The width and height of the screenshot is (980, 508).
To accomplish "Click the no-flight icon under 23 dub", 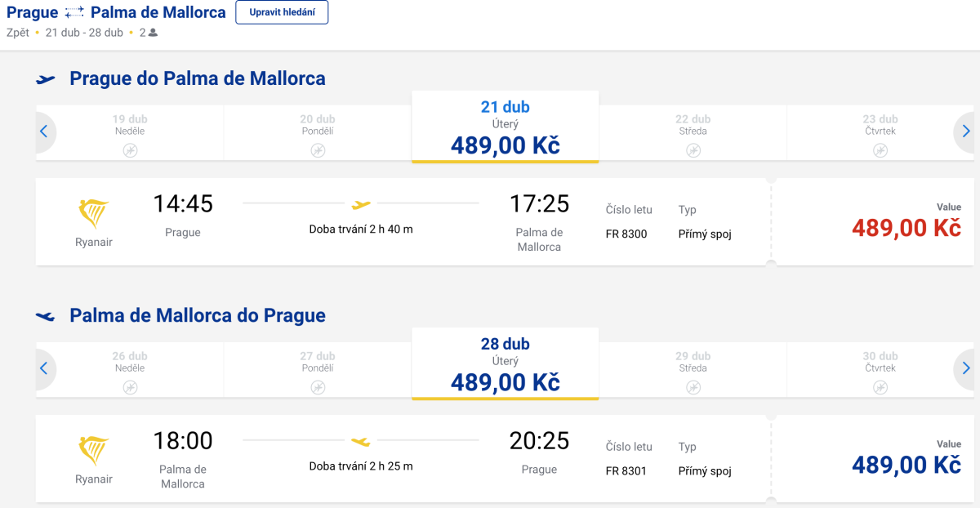I will (880, 150).
